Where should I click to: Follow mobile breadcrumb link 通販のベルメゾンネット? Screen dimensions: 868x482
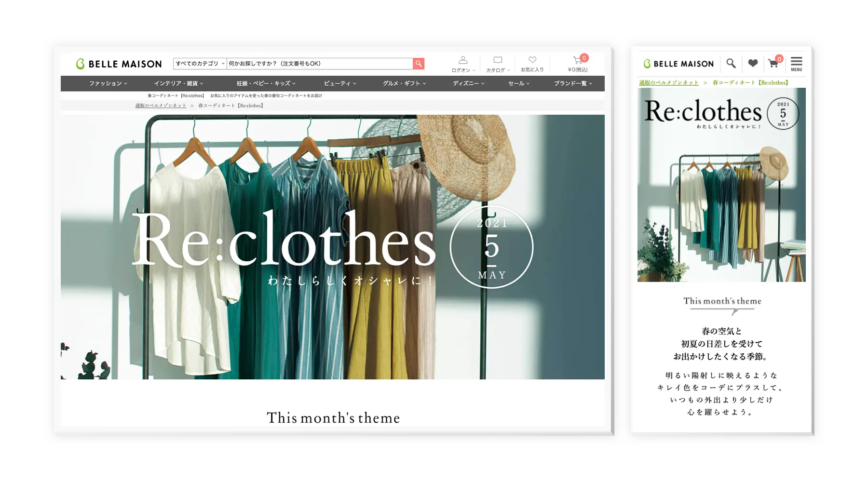(x=669, y=82)
